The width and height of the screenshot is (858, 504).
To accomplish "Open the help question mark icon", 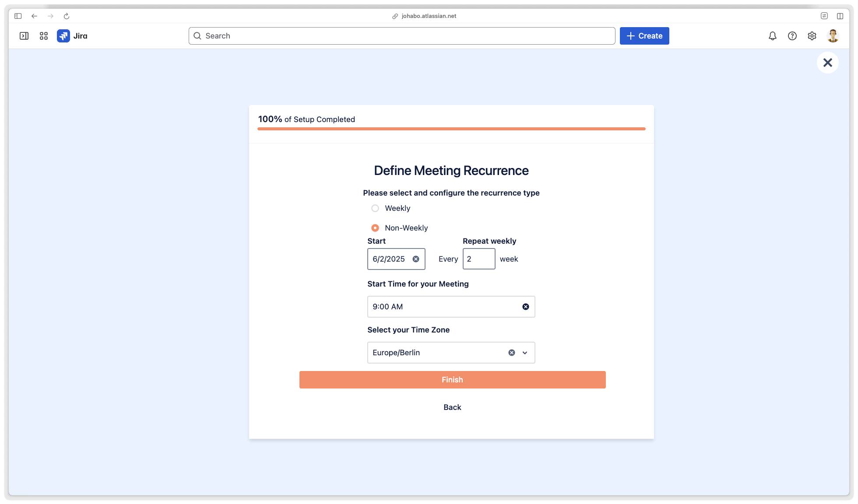I will [x=792, y=36].
